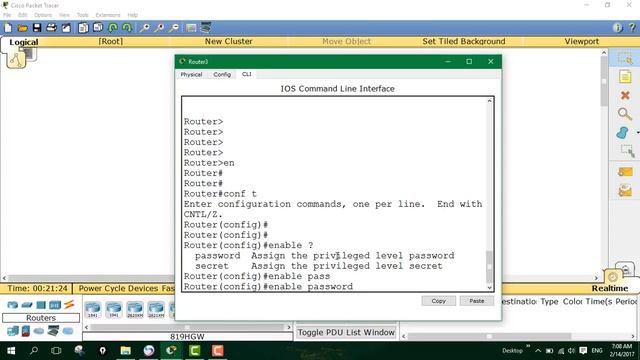Switch to the Physical tab in Router3
This screenshot has height=360, width=640.
tap(191, 74)
